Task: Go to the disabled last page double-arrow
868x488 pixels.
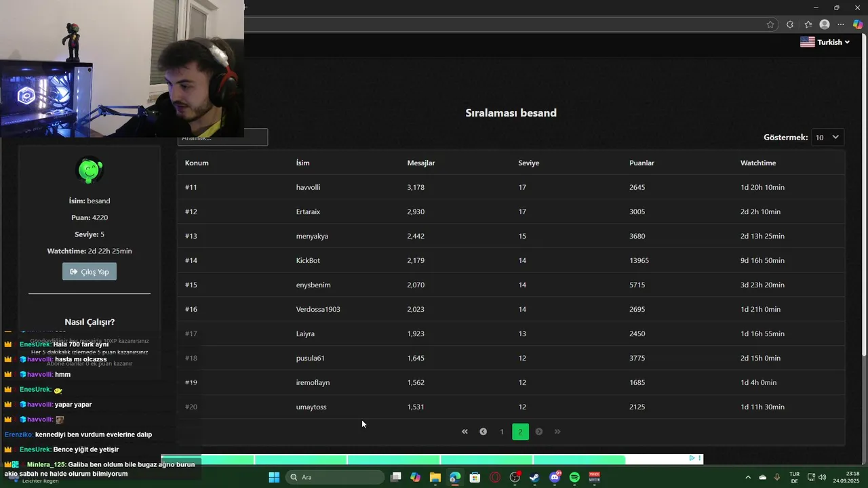Action: (x=557, y=432)
